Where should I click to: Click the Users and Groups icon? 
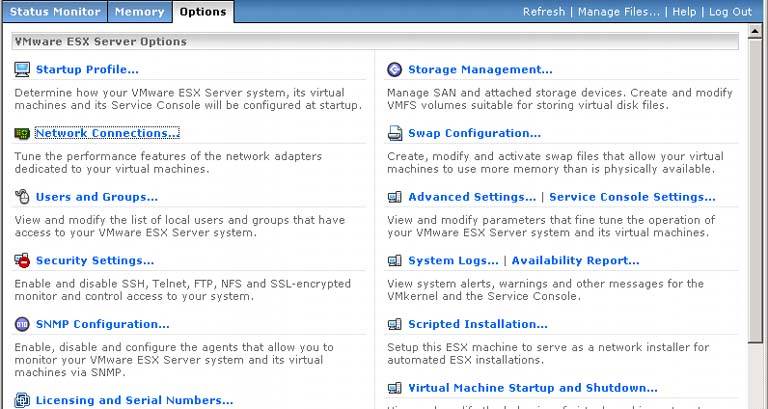pos(22,197)
